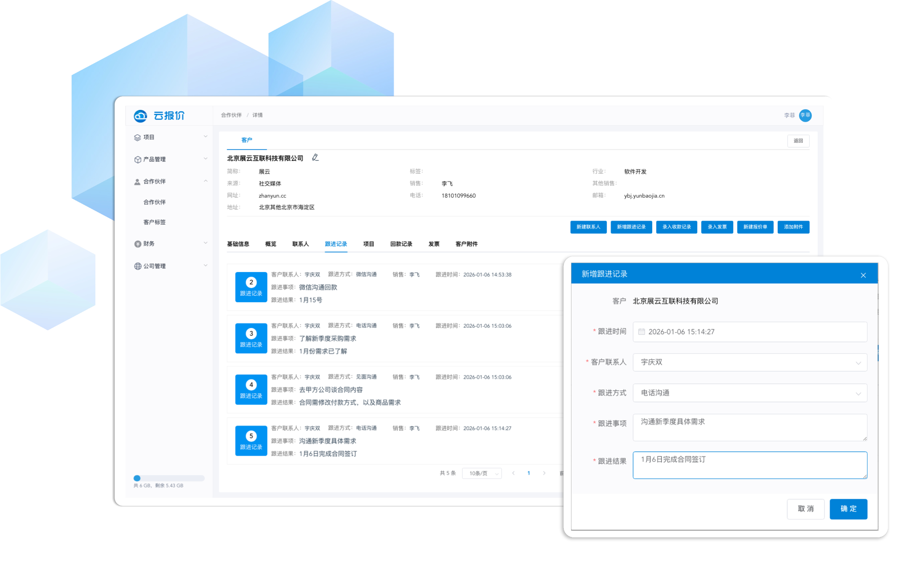Open the 客户联系人 dropdown
The height and width of the screenshot is (588, 919).
tap(749, 363)
